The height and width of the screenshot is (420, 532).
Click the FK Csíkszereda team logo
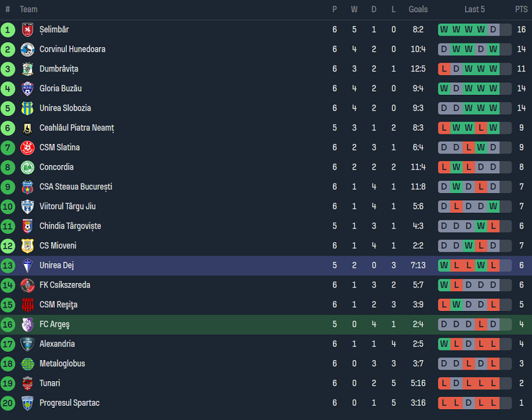click(27, 285)
